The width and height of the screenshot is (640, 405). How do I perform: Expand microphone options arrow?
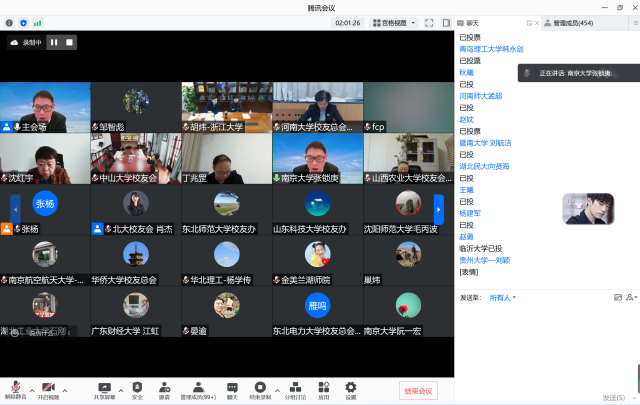tap(31, 388)
